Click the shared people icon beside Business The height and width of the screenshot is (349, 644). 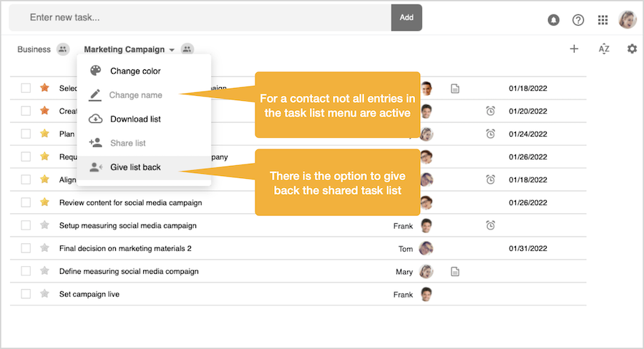(63, 49)
